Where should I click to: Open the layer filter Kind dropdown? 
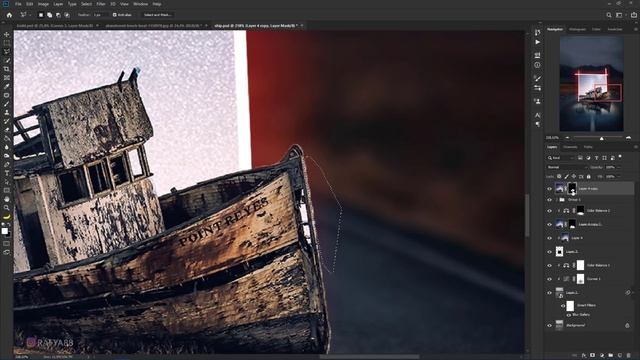click(561, 158)
